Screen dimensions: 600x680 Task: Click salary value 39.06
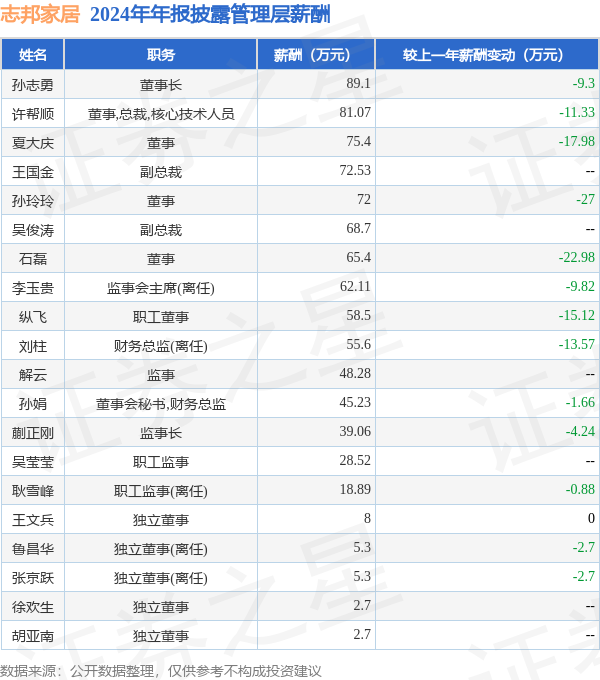(x=355, y=432)
